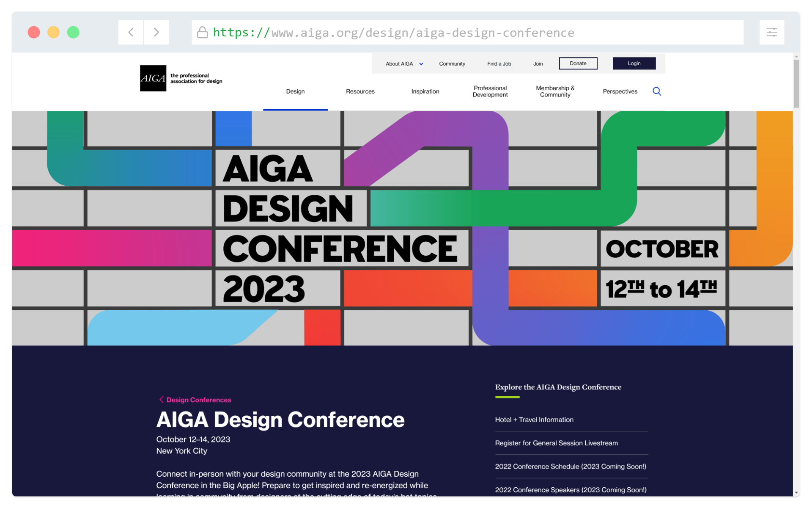Click the yellow minimize window button

[x=53, y=32]
